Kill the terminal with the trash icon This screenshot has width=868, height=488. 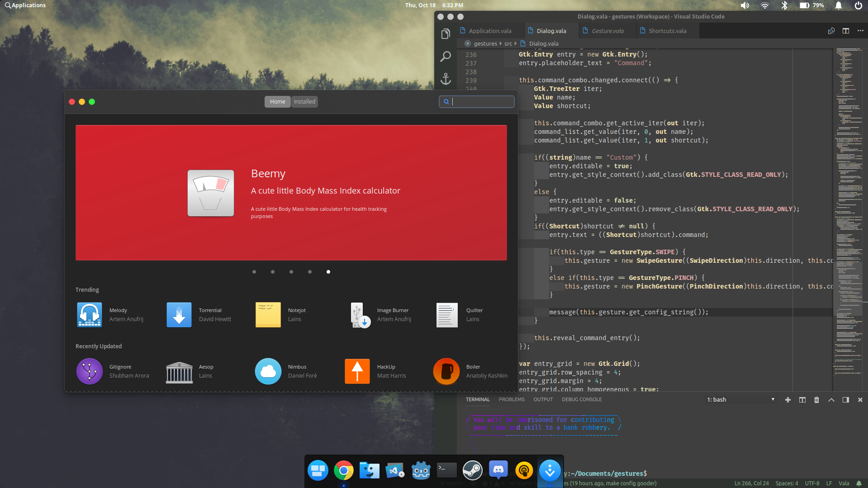[x=816, y=400]
